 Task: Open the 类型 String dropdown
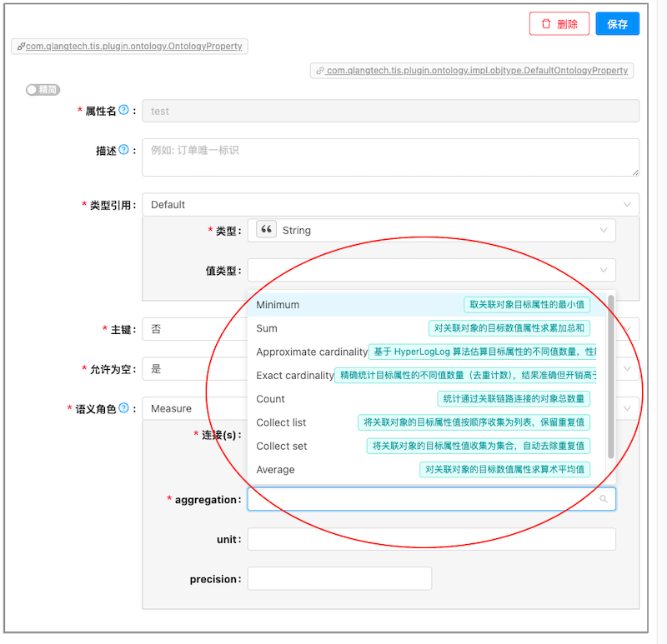tap(431, 231)
